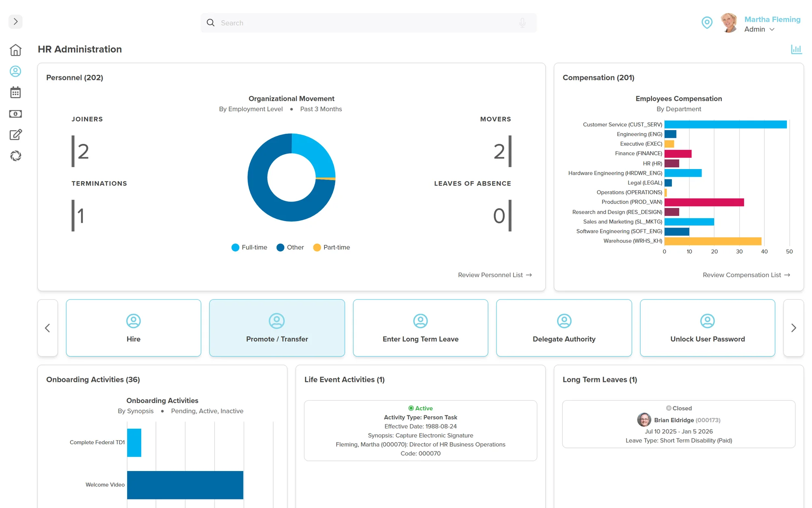The height and width of the screenshot is (508, 812).
Task: Open the Onboarding Activities (36) heading
Action: click(x=93, y=380)
